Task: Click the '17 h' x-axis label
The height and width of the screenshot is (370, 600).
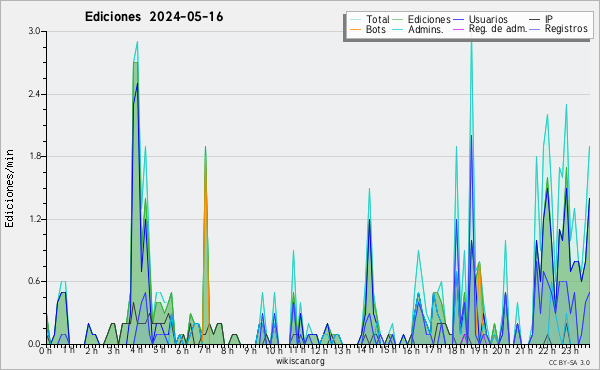Action: (433, 350)
